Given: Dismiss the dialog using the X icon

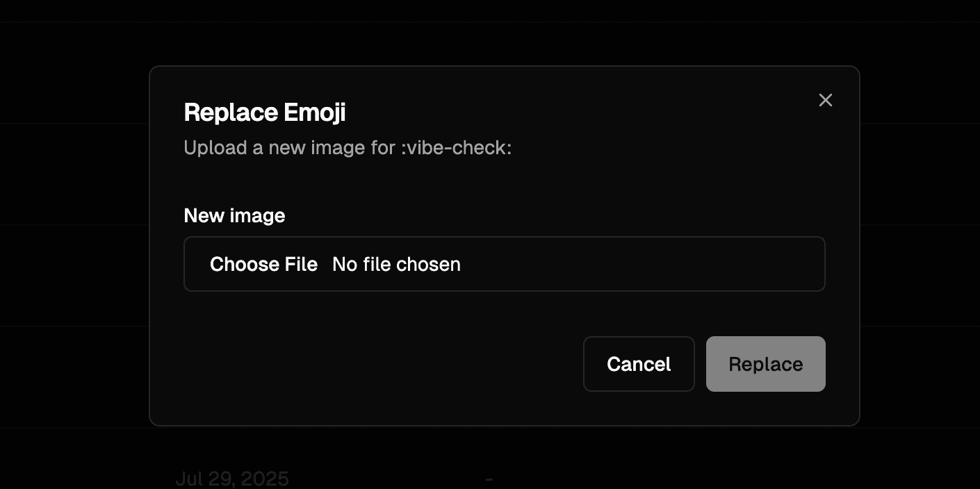Looking at the screenshot, I should click(x=825, y=100).
